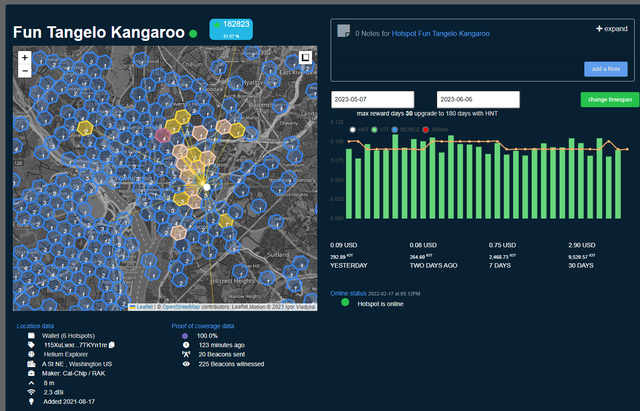Click the star badge showing 182823
The height and width of the screenshot is (411, 640).
tap(231, 29)
